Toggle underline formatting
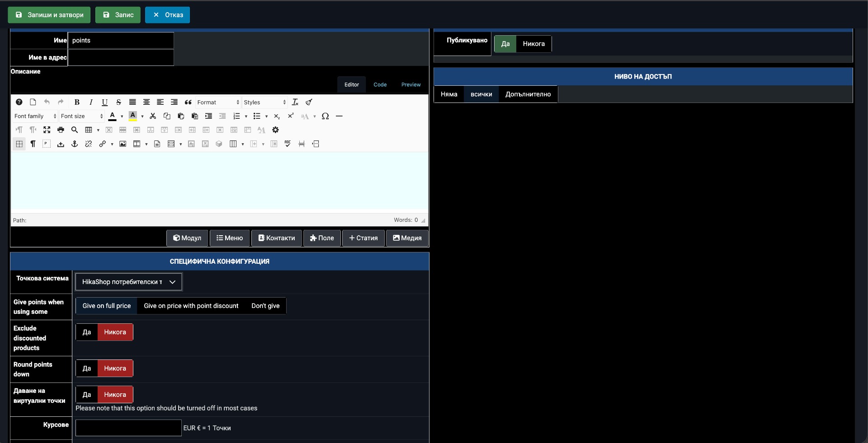 click(104, 102)
